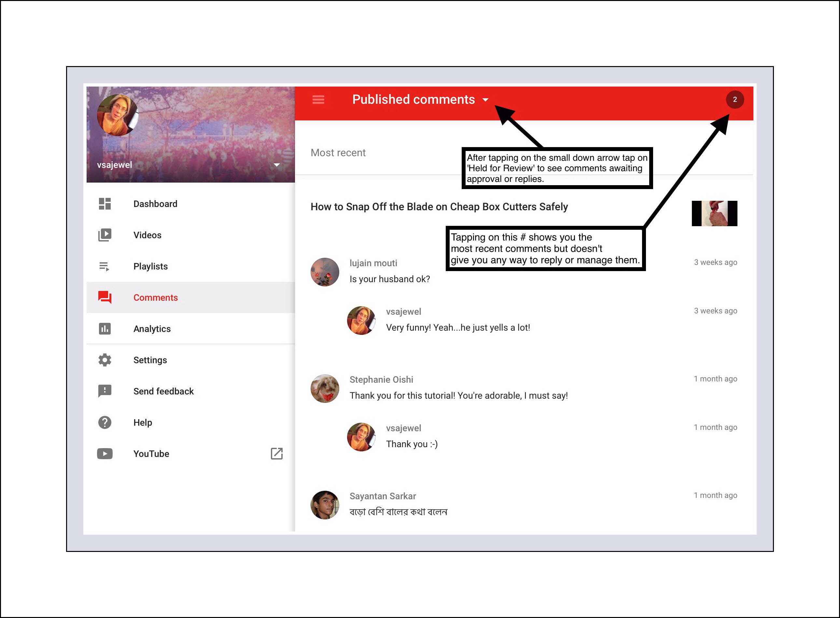Click commenter name Stephanie Oishi
The width and height of the screenshot is (840, 618).
click(381, 380)
